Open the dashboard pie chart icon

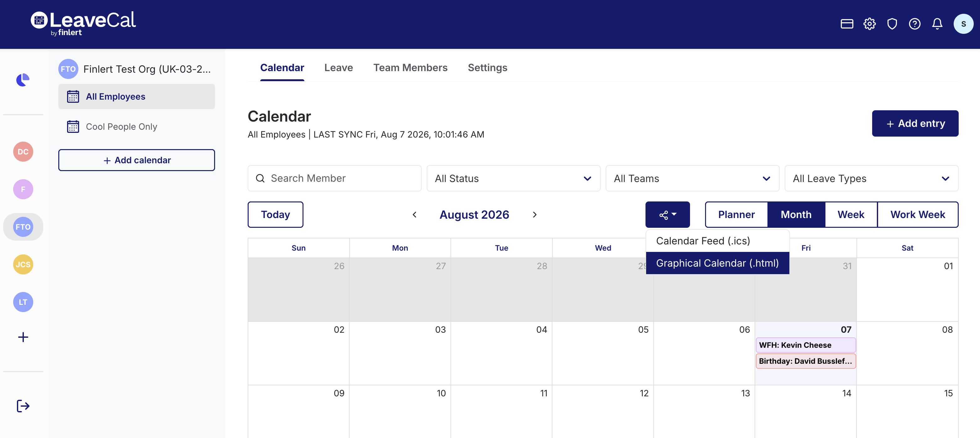point(23,80)
